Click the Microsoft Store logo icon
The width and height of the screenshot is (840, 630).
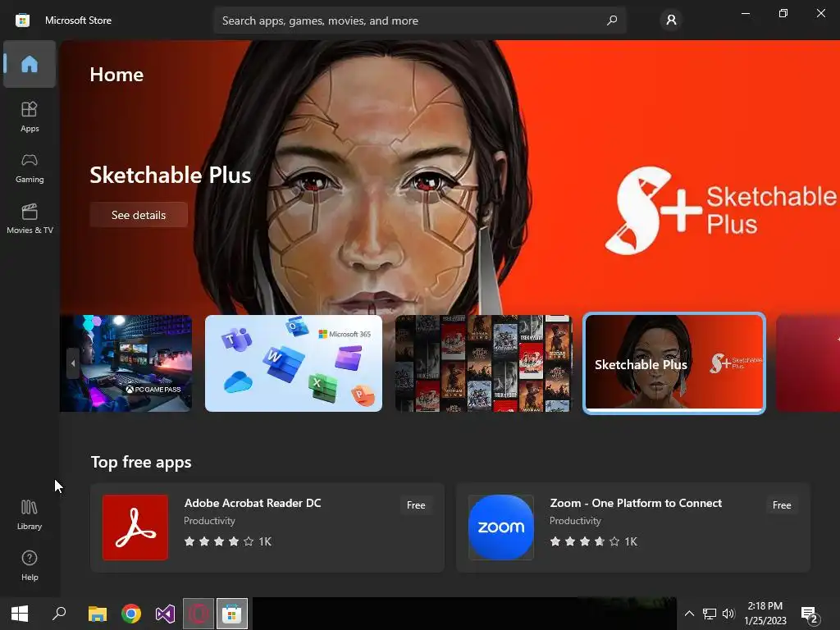click(x=22, y=21)
